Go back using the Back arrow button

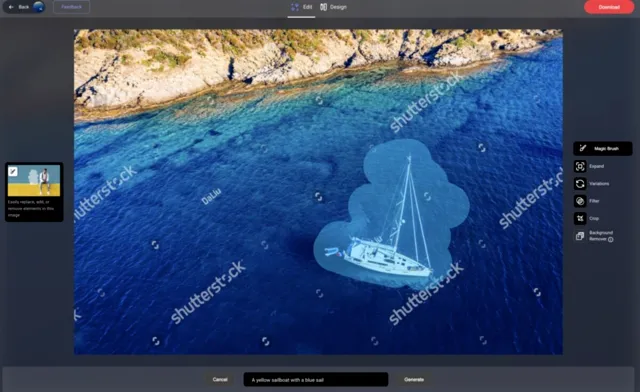click(x=18, y=7)
